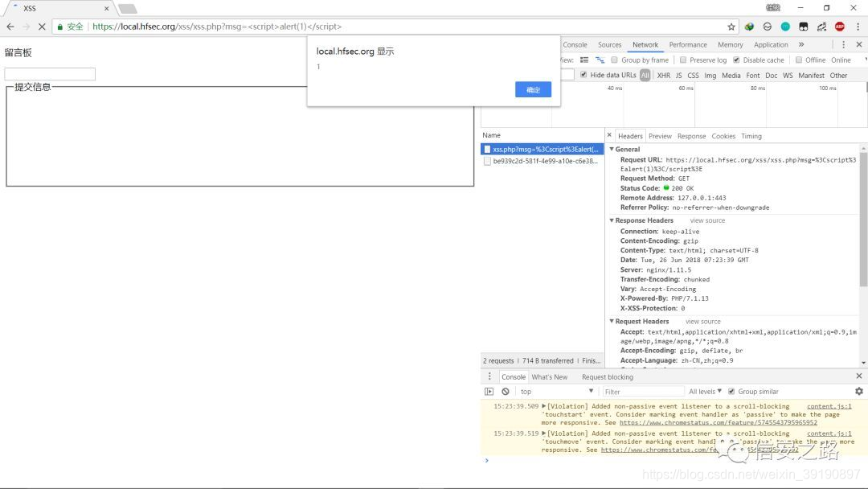This screenshot has width=868, height=489.
Task: Click the circular lines extension icon
Action: 768,27
